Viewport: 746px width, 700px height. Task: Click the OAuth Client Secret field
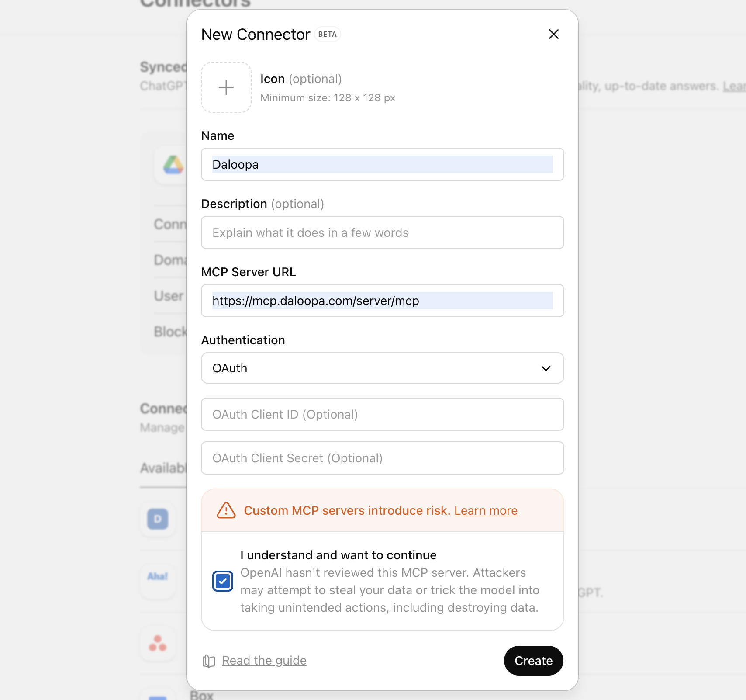(383, 458)
